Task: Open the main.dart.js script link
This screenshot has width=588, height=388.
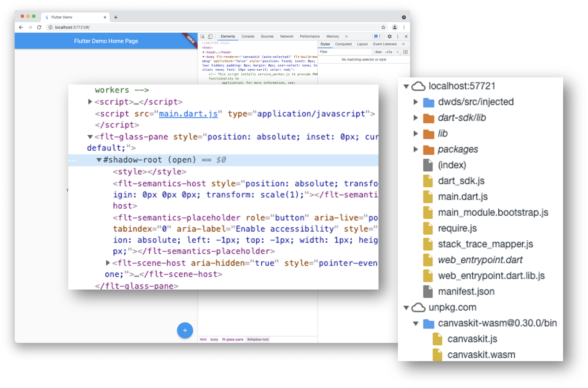Action: click(x=188, y=114)
